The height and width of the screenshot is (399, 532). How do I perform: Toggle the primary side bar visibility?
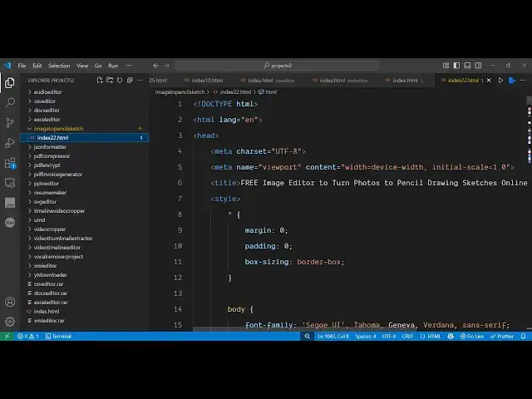click(456, 66)
